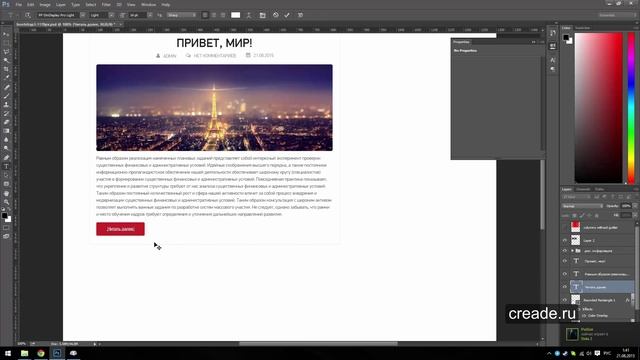Switch to the Swatches tab

(x=582, y=28)
